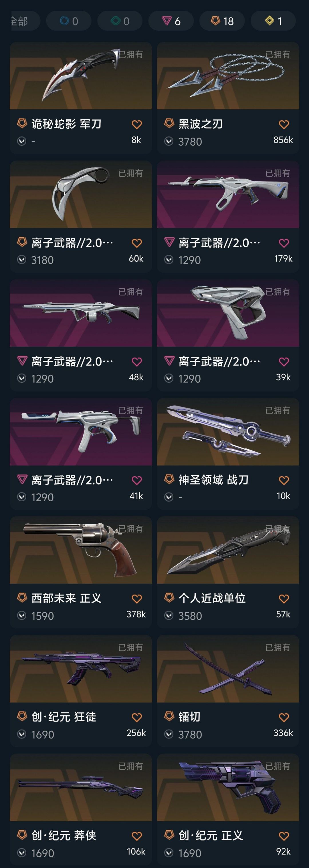Select the blue tier filter showing 0
309x868 pixels.
pyautogui.click(x=69, y=21)
